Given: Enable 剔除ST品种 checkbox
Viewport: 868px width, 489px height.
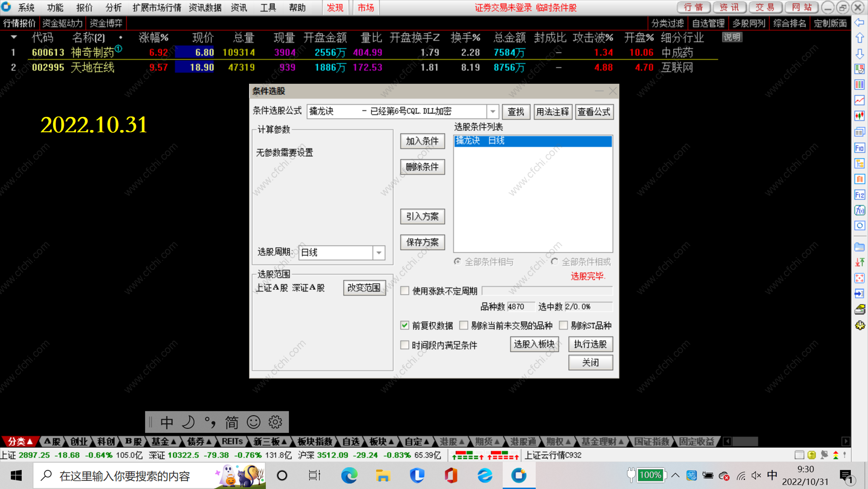Looking at the screenshot, I should [x=563, y=325].
